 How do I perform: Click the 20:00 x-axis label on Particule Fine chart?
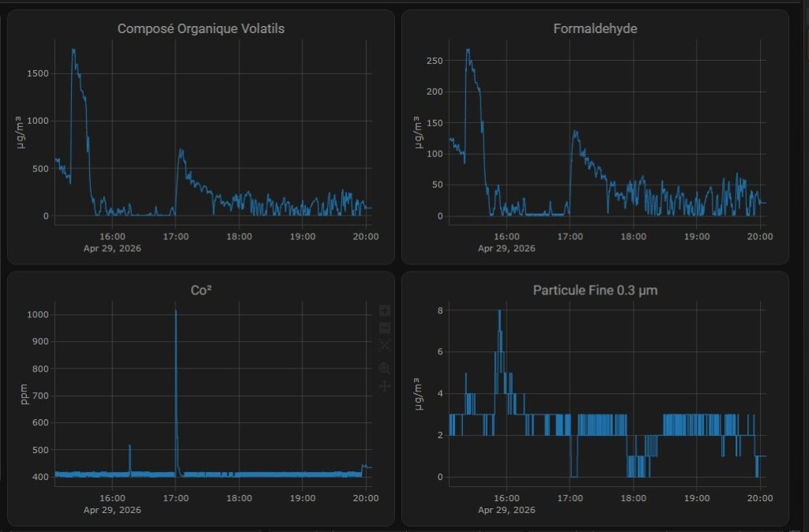point(760,498)
